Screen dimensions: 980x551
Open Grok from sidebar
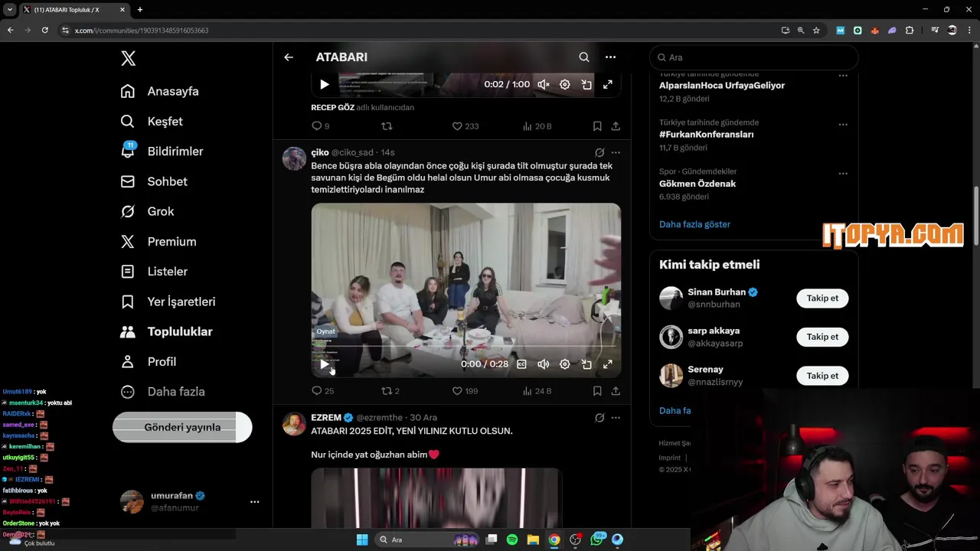(x=148, y=211)
